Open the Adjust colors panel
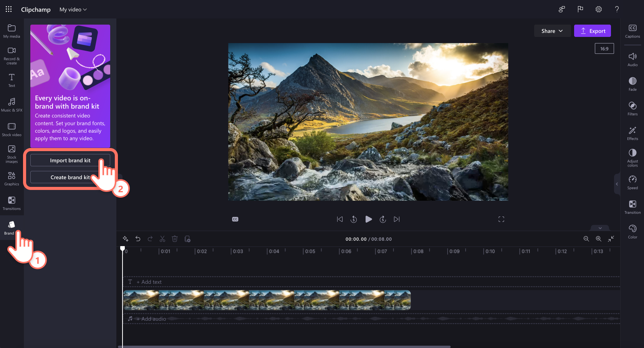The height and width of the screenshot is (348, 644). point(632,157)
